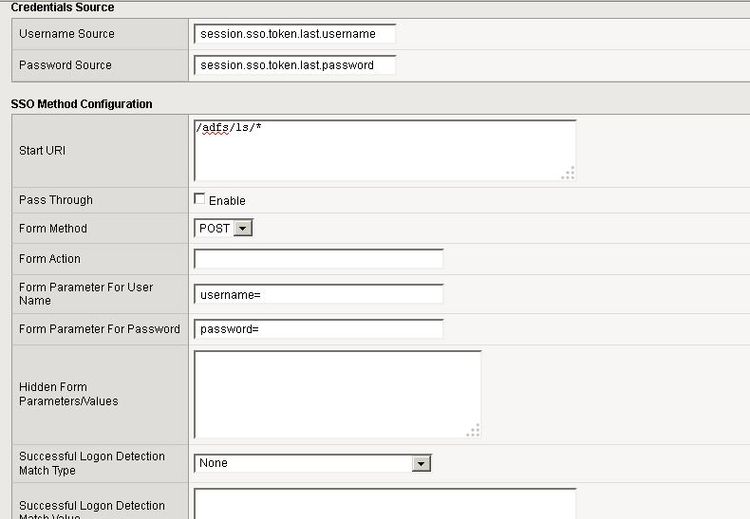The height and width of the screenshot is (519, 750).
Task: Enable the Pass Through checkbox
Action: point(200,199)
